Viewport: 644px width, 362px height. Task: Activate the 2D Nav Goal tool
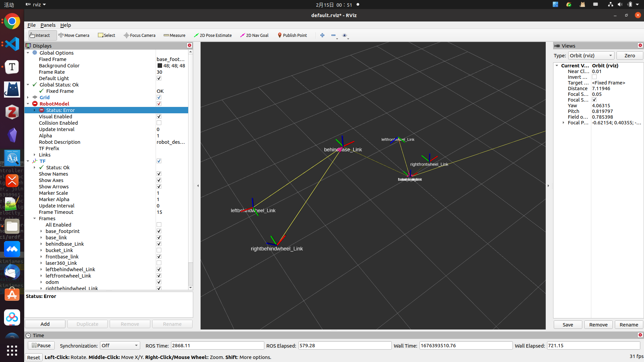(254, 35)
